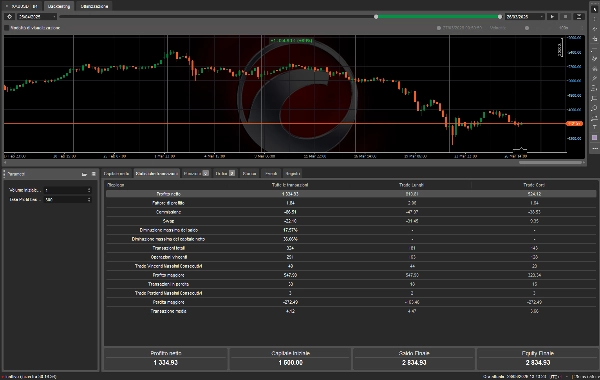Open the Registro tab

click(x=293, y=173)
